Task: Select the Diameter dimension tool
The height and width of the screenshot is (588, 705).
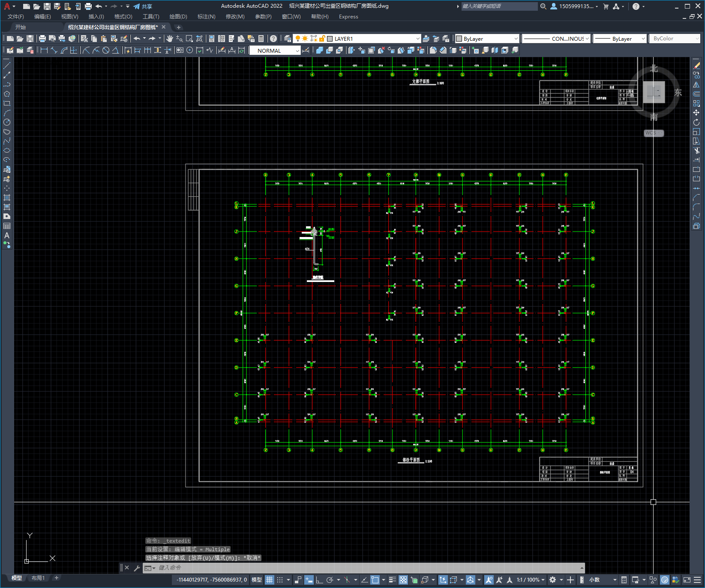Action: click(x=105, y=50)
